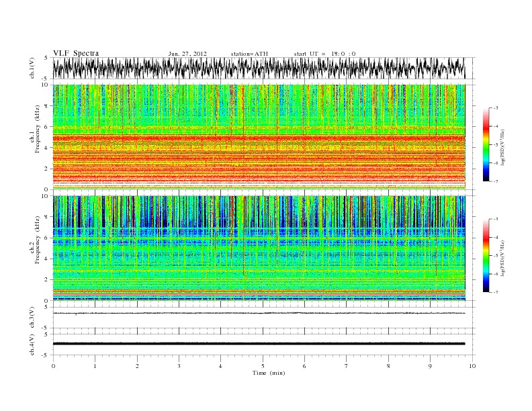This screenshot has width=532, height=411.
Task: Click the thick ch.4 voltage trace
Action: point(259,344)
